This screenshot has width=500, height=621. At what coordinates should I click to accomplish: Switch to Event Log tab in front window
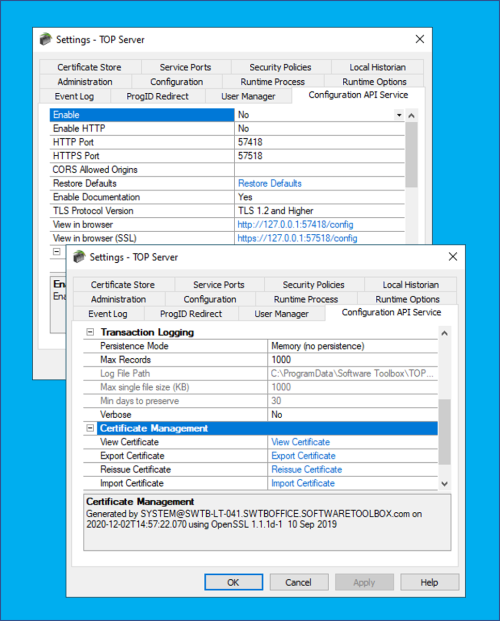pyautogui.click(x=108, y=314)
